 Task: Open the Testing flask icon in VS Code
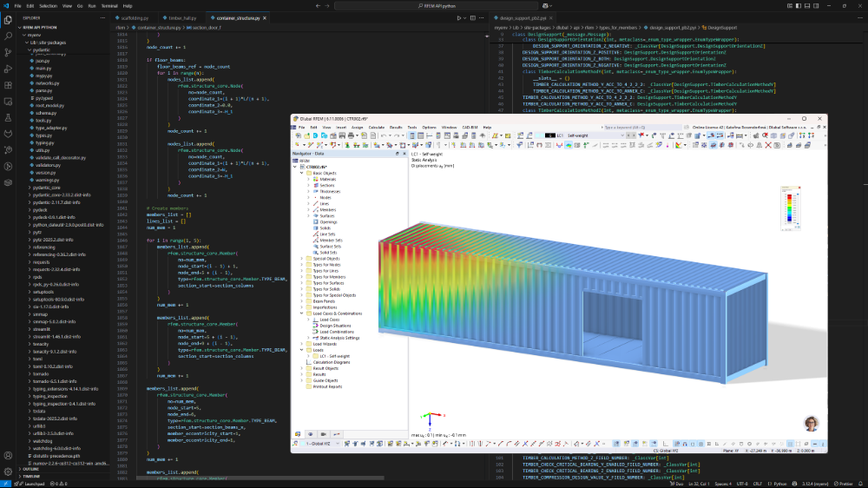point(8,117)
